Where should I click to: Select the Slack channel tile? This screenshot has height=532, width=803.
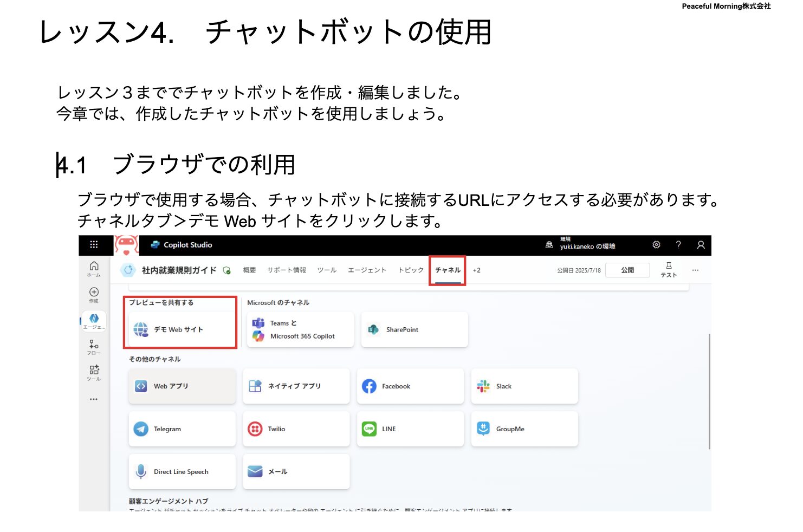click(524, 386)
